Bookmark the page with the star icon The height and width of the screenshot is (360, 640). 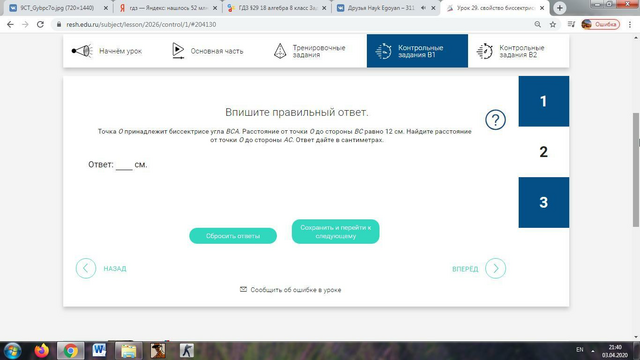point(553,24)
